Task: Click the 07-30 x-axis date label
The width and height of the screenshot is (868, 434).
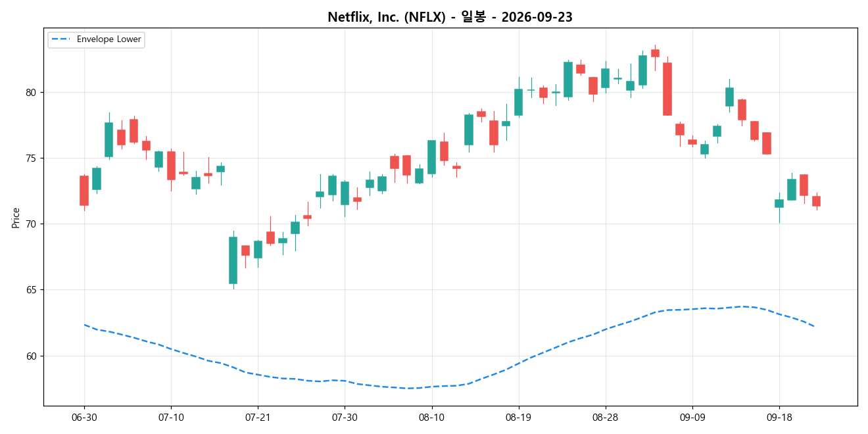Action: click(x=345, y=418)
